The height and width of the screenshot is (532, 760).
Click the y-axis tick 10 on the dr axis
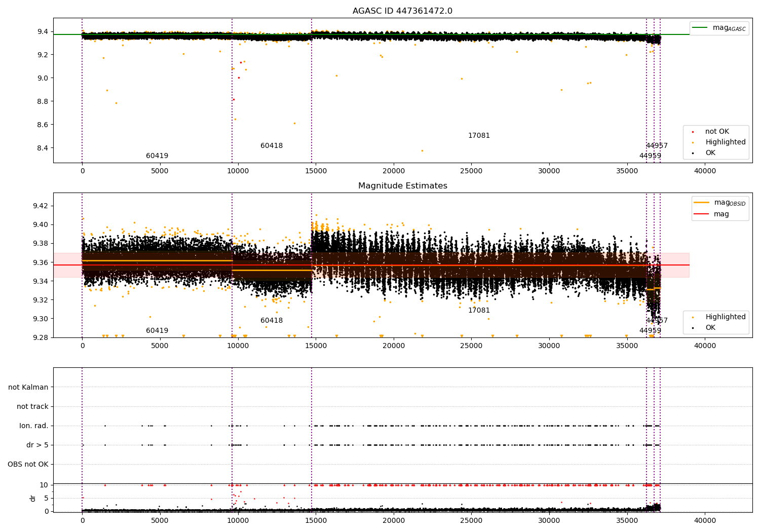point(44,485)
